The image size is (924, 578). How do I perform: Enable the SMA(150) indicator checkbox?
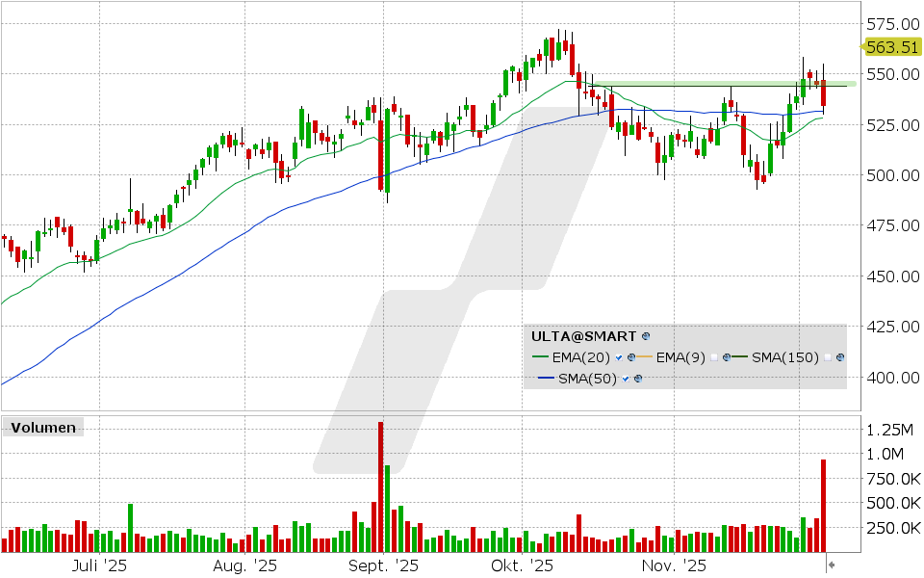click(828, 357)
